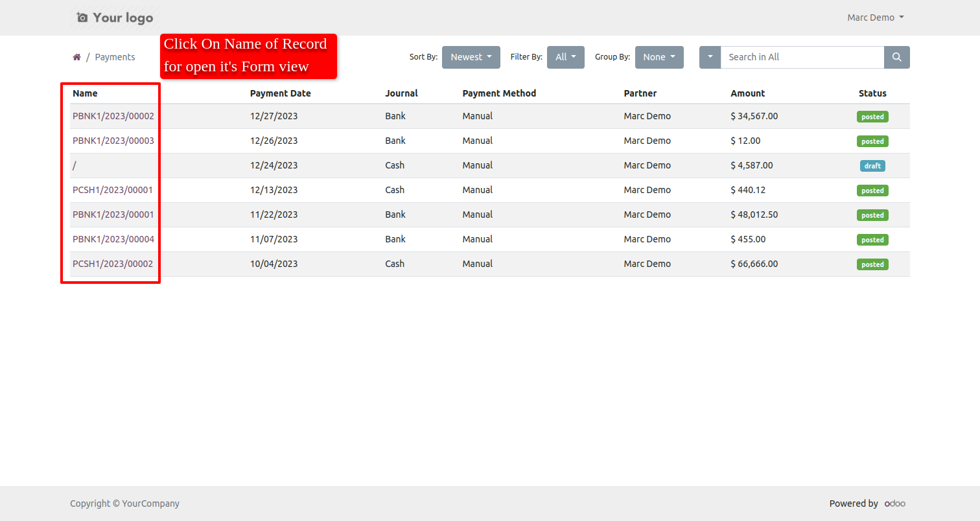
Task: Click the Journal column header
Action: pyautogui.click(x=401, y=93)
